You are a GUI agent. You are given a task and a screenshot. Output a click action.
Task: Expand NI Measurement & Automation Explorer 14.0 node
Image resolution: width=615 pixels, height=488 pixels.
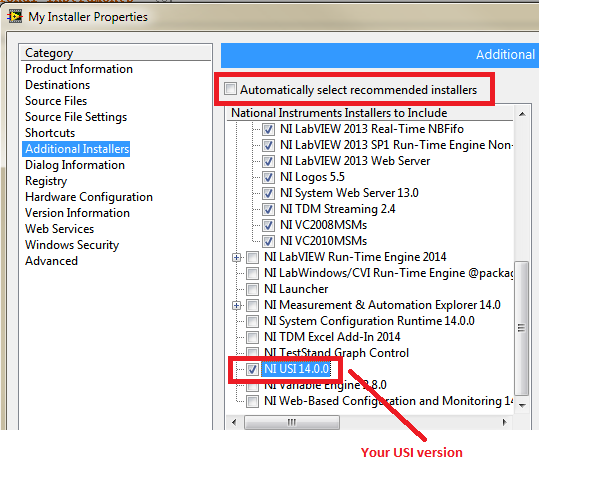point(237,305)
